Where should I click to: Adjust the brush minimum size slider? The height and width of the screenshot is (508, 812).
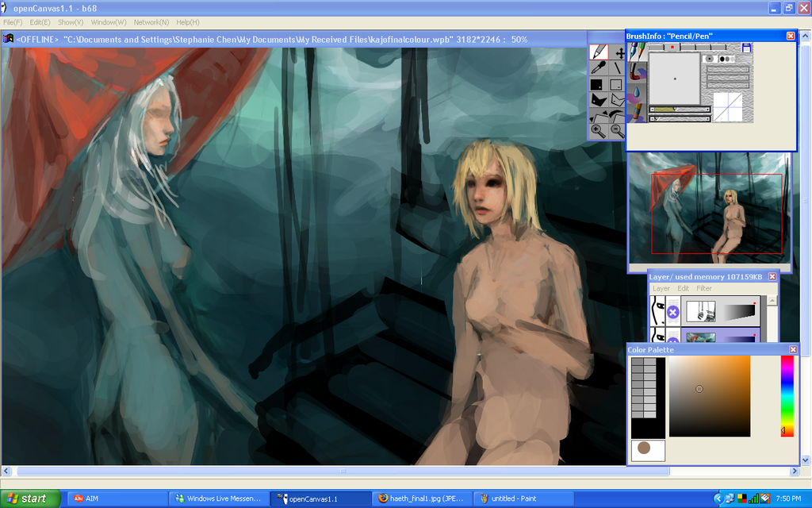coord(680,119)
